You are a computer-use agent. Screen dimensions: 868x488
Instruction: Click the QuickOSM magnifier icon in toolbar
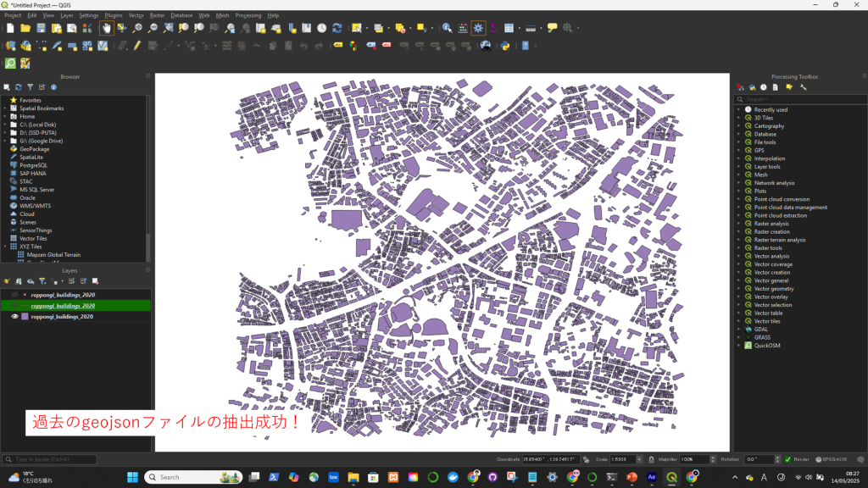coord(10,64)
